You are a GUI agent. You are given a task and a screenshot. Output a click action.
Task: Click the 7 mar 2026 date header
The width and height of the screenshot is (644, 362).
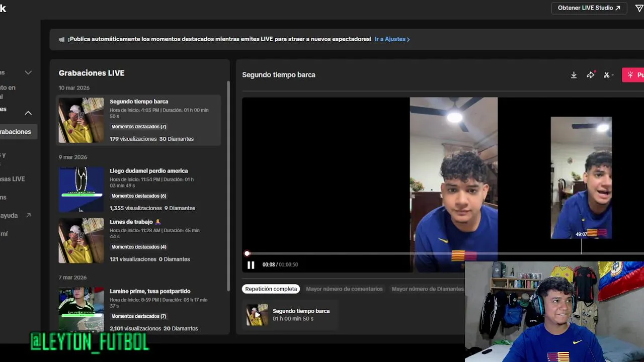(72, 278)
